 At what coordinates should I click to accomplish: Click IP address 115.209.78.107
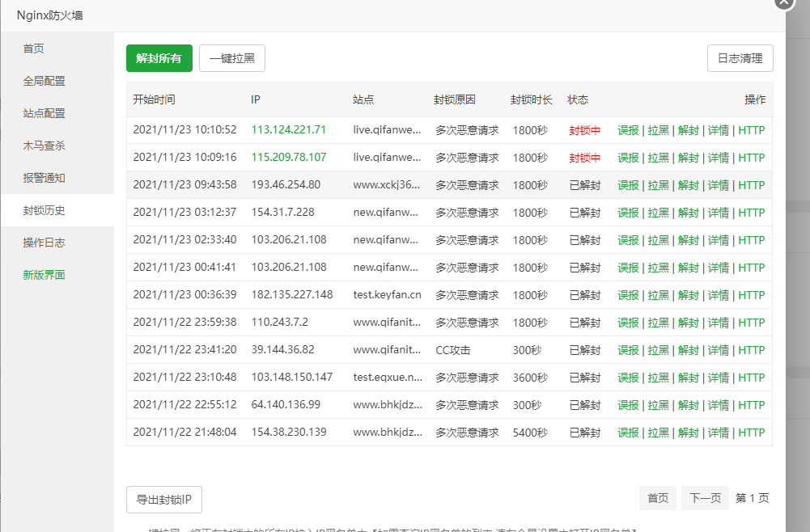click(289, 158)
